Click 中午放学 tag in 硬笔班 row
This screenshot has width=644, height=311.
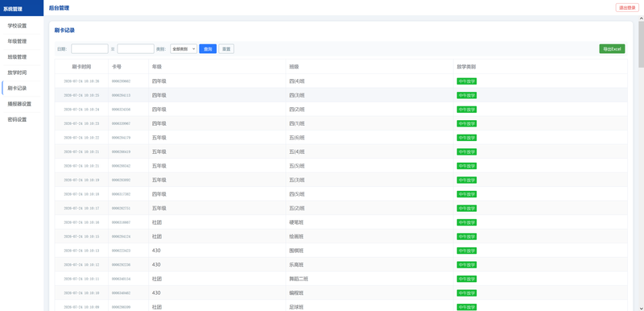[x=467, y=222]
